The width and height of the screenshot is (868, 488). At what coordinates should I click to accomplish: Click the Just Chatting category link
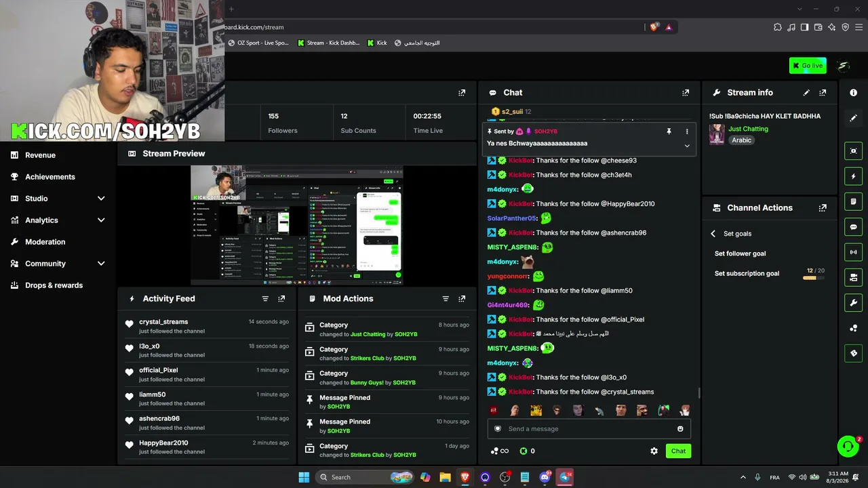tap(748, 129)
